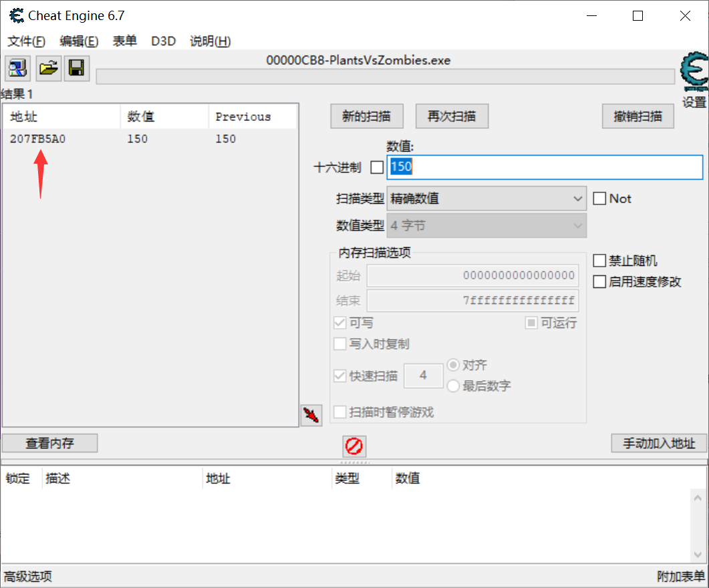Toggle the 可写 checkbox
Image resolution: width=709 pixels, height=588 pixels.
pos(339,323)
